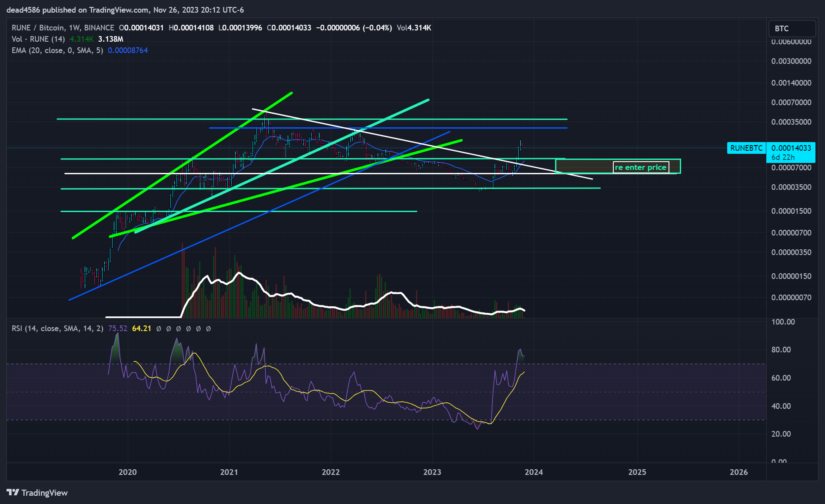Click the 2023 label on time axis
Screen dimensions: 825x504
pyautogui.click(x=432, y=472)
